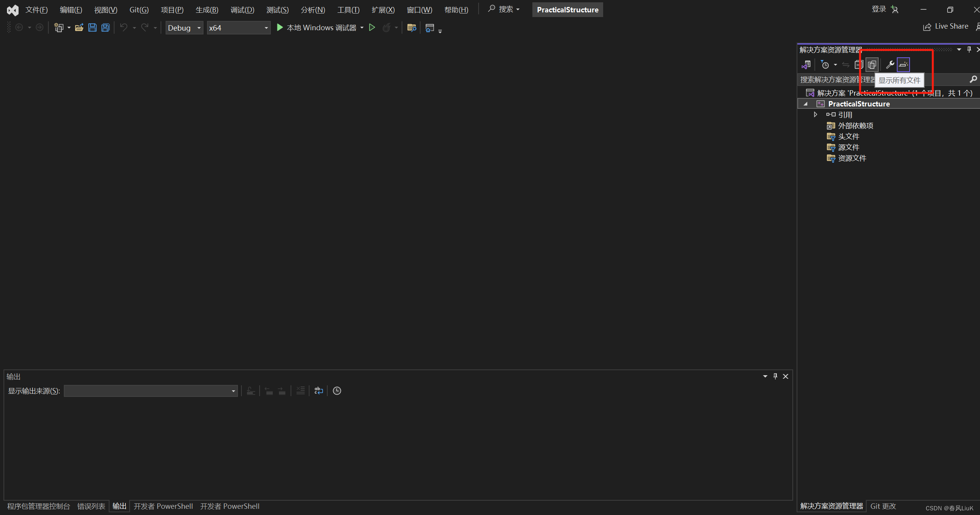This screenshot has width=980, height=515.
Task: Click the Properties wrench icon
Action: (x=889, y=65)
